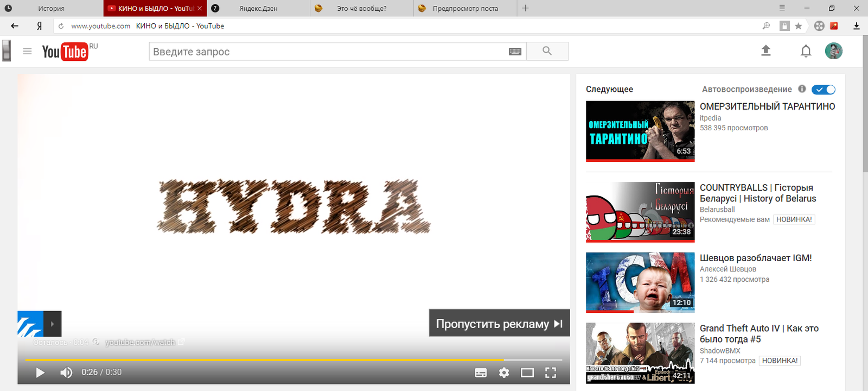The image size is (868, 391).
Task: Toggle the Автовоспроизведение autoplay switch
Action: coord(824,90)
